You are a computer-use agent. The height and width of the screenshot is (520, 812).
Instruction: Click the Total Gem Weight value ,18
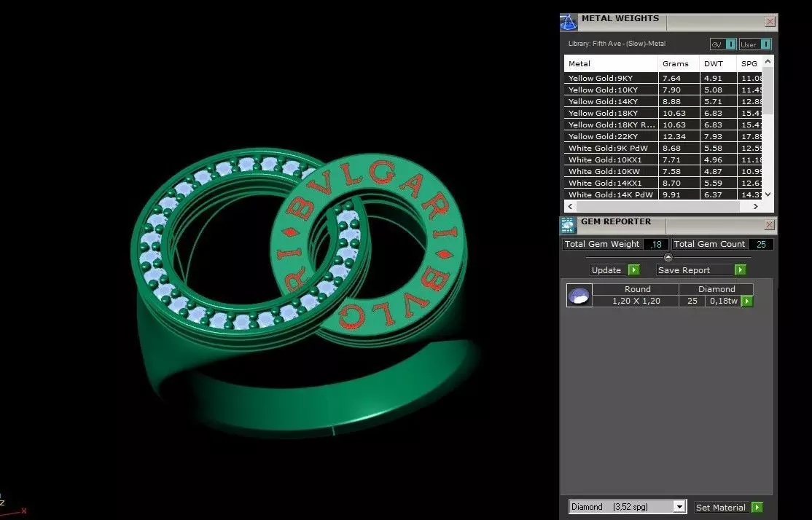(657, 244)
